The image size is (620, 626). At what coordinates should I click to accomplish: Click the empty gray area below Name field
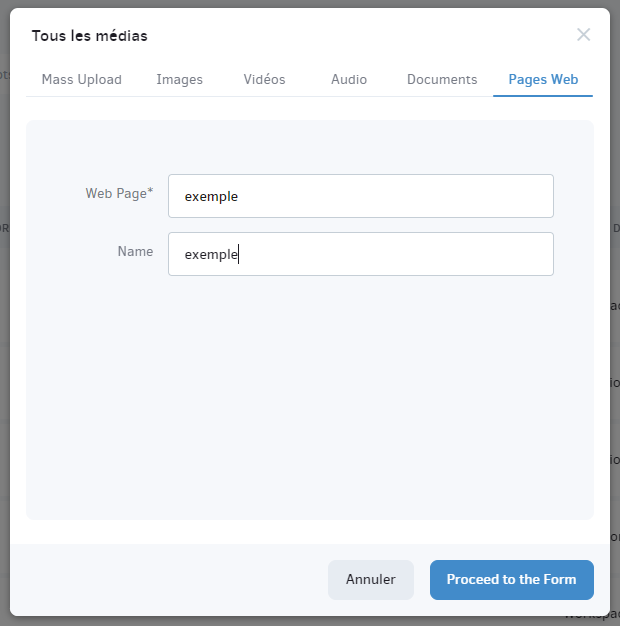[310, 395]
